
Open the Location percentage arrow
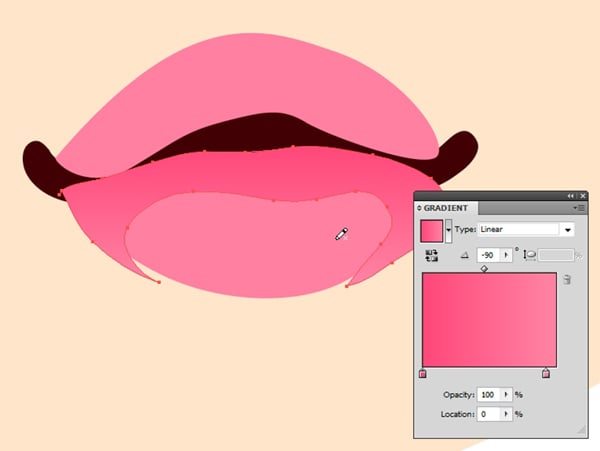(x=506, y=413)
